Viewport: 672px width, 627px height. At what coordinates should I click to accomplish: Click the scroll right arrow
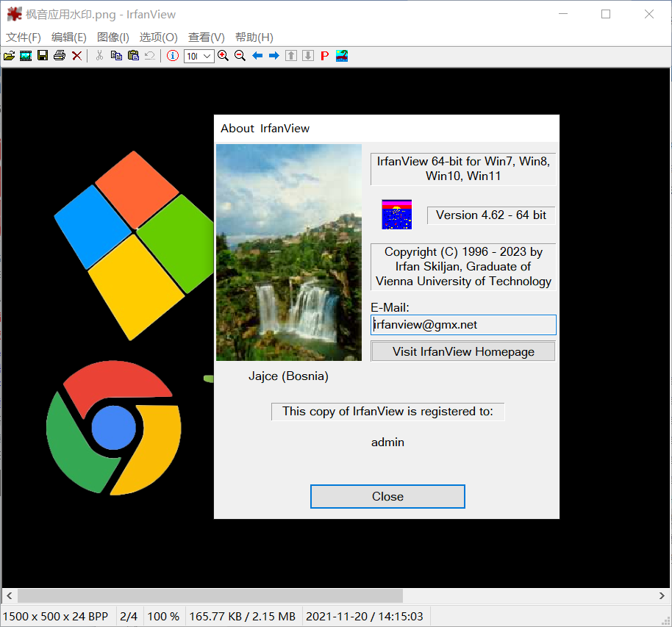coord(662,595)
